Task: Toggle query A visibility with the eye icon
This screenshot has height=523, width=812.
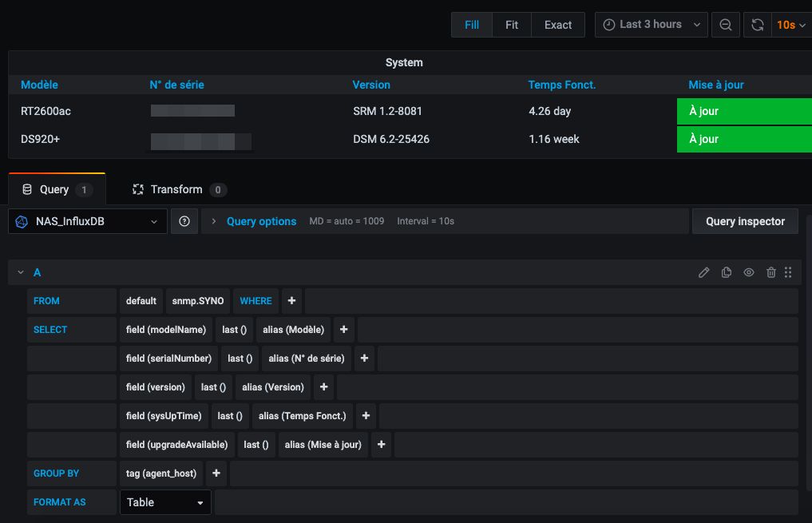Action: coord(749,272)
